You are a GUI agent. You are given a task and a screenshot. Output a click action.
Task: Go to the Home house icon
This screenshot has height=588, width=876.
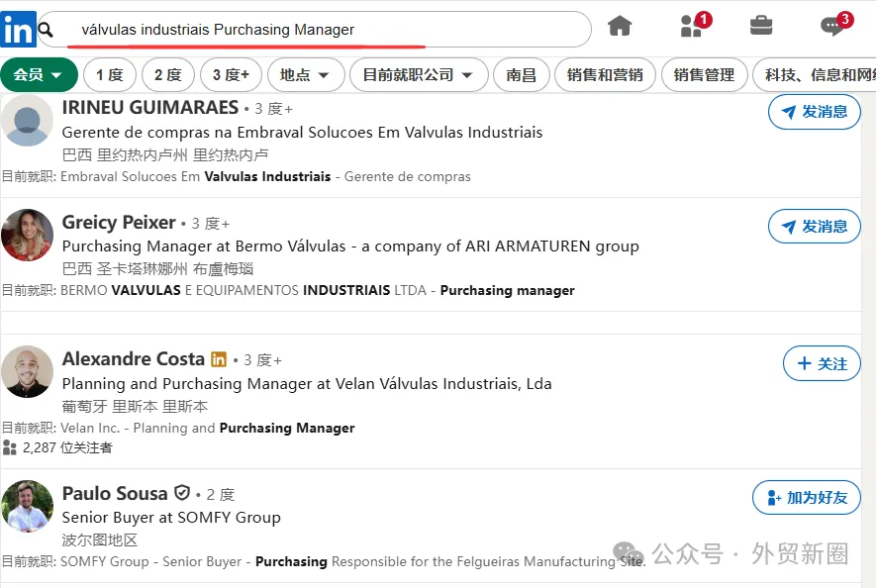click(620, 26)
